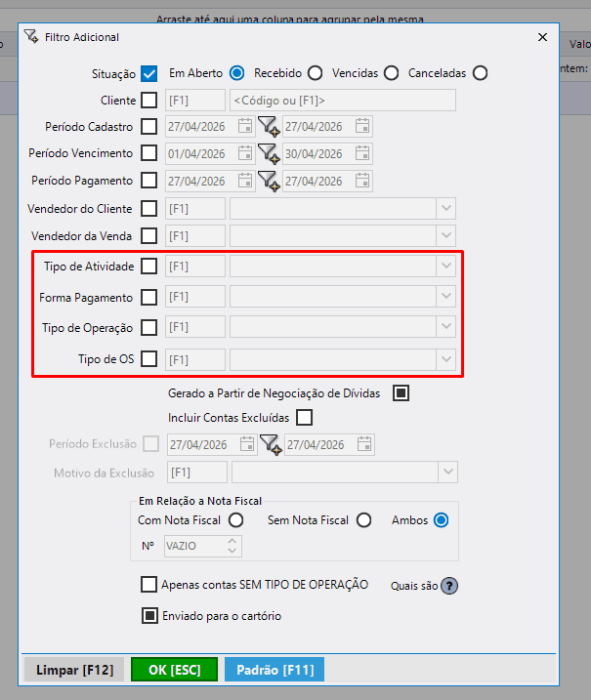Click filter icon in Período Pagamento row
Viewport: 591px width, 700px height.
click(x=269, y=182)
